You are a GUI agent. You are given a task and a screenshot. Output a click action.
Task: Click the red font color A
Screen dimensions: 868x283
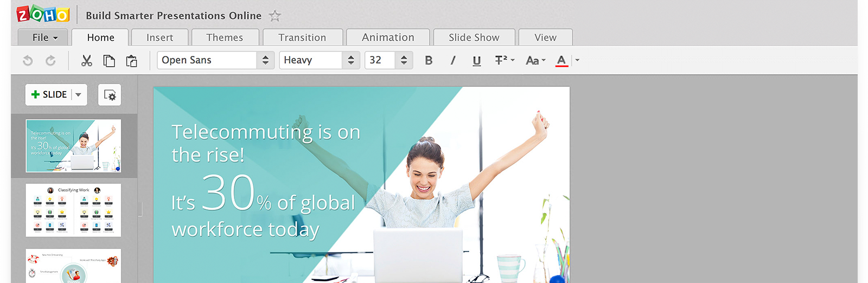(x=561, y=60)
